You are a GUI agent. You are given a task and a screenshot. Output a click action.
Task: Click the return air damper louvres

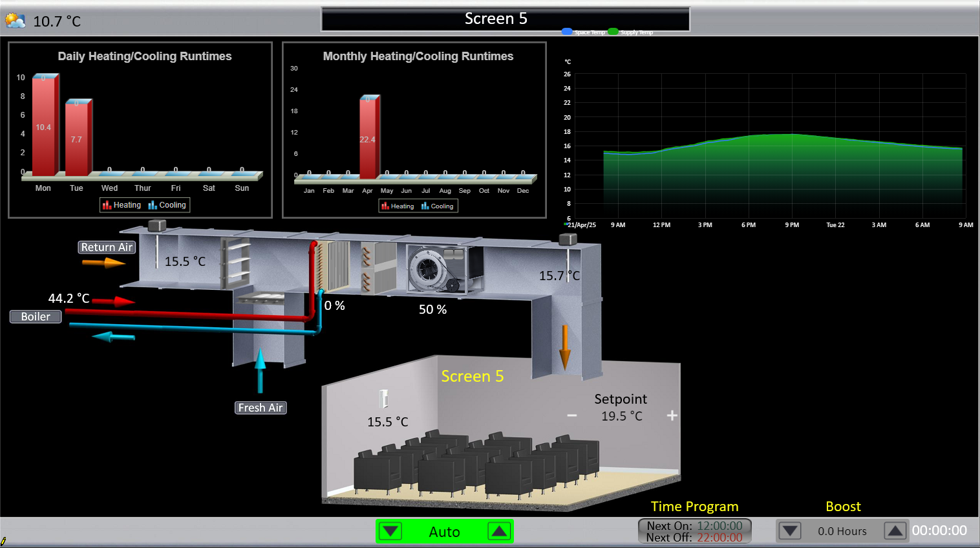236,262
